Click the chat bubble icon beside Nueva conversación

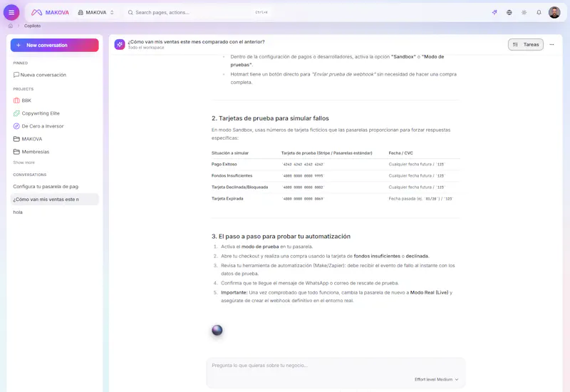16,75
